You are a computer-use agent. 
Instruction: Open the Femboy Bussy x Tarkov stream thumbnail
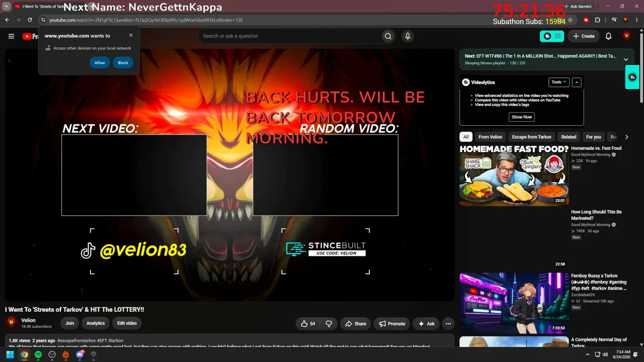coord(514,303)
